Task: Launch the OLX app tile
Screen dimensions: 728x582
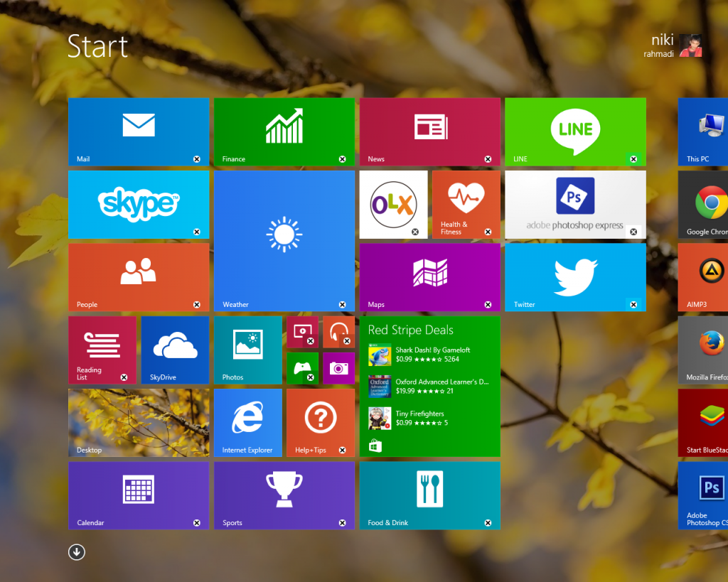Action: pyautogui.click(x=394, y=205)
